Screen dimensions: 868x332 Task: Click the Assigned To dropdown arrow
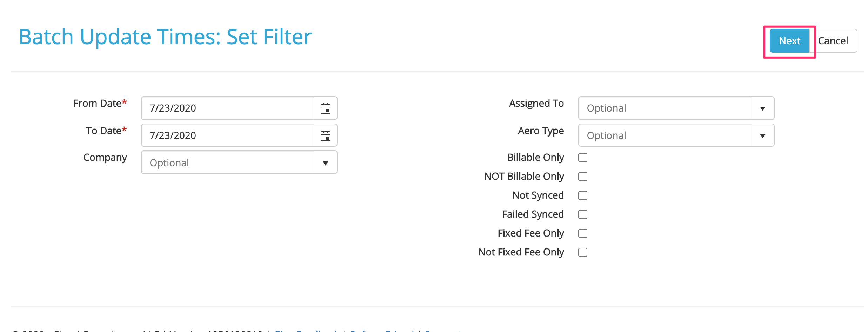[762, 108]
